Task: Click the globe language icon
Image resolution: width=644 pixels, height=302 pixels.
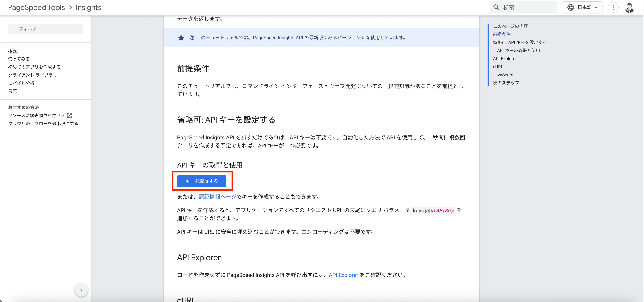Action: pos(570,7)
